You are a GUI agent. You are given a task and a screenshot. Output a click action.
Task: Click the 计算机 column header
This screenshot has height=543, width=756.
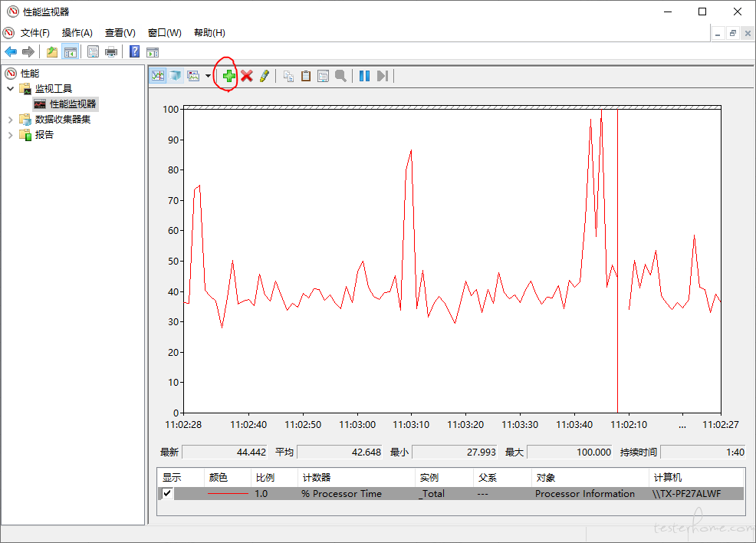coord(697,477)
